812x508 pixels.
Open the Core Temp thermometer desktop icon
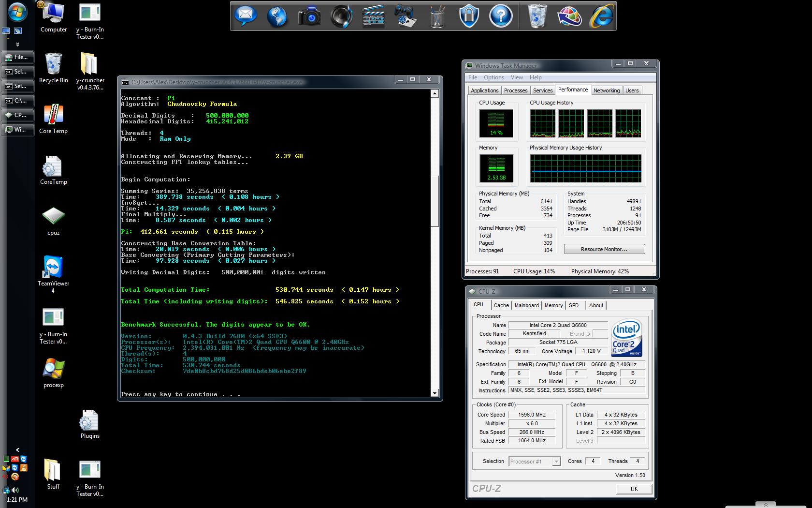tap(53, 115)
